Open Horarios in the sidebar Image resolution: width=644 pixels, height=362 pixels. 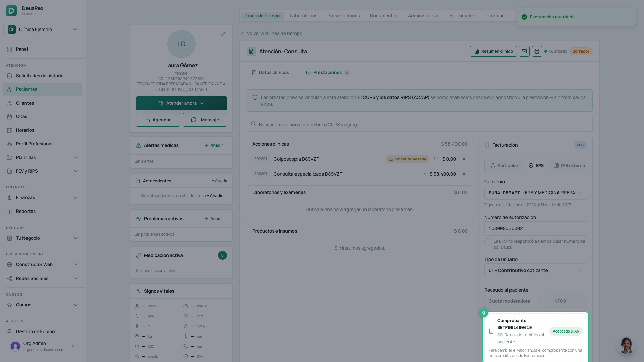tap(43, 130)
